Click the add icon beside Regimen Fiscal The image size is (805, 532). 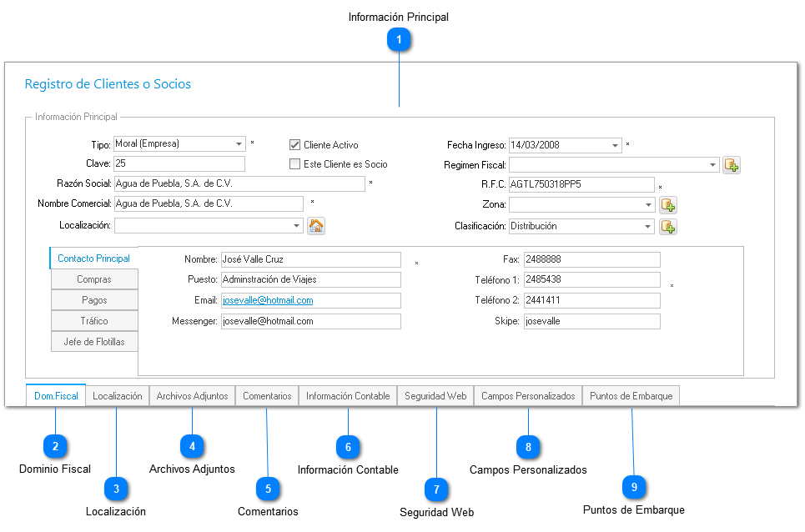point(731,165)
